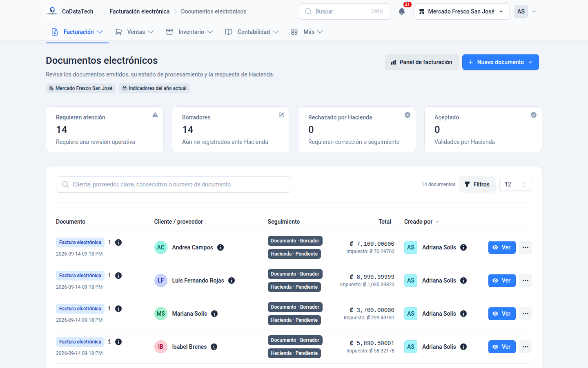Open the Contabilidad navigation menu
Viewport: 588px width, 368px height.
(252, 32)
